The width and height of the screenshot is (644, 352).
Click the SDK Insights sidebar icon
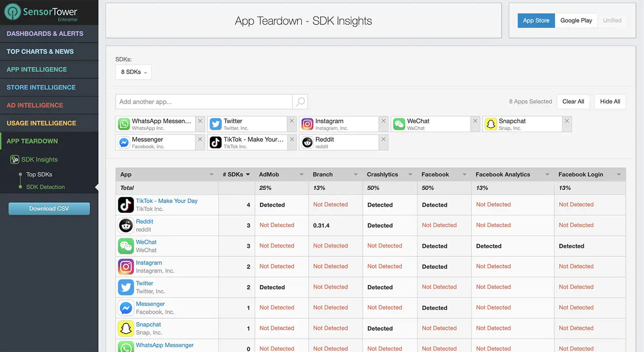(x=15, y=160)
